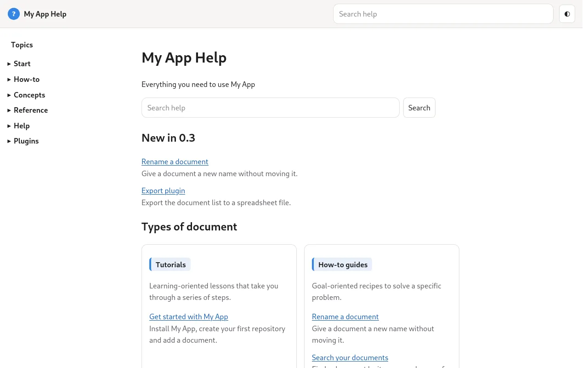Open Rename a document link in How-to guides card

[x=345, y=316]
